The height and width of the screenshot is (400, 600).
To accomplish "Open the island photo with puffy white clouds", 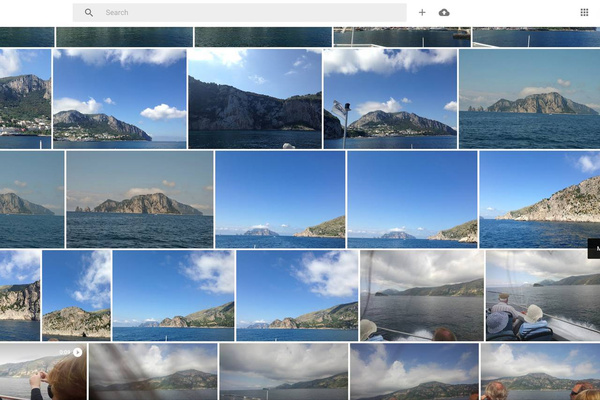I will pos(120,99).
